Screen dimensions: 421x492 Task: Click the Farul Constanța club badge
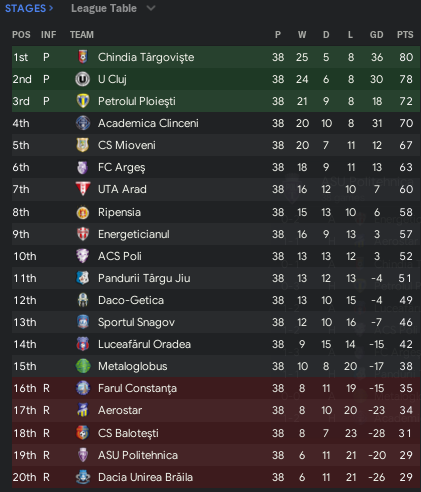(x=83, y=388)
